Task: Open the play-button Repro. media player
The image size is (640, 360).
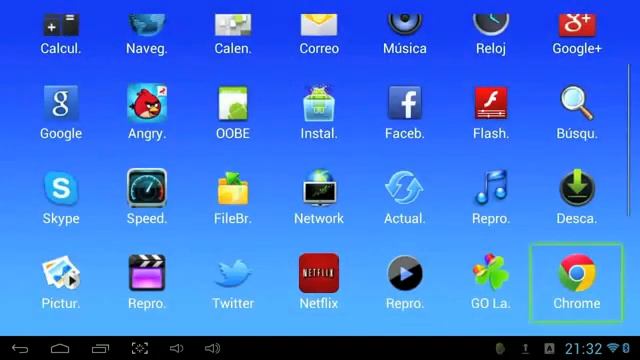Action: point(405,282)
